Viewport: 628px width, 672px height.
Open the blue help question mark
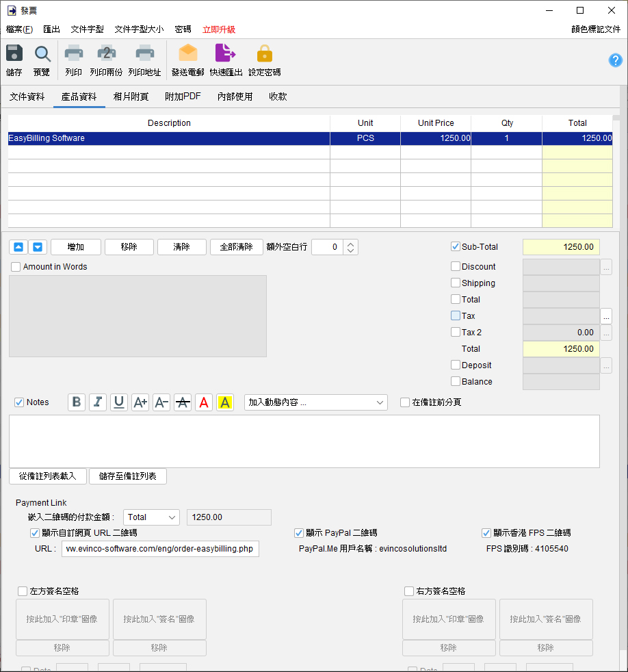click(616, 60)
